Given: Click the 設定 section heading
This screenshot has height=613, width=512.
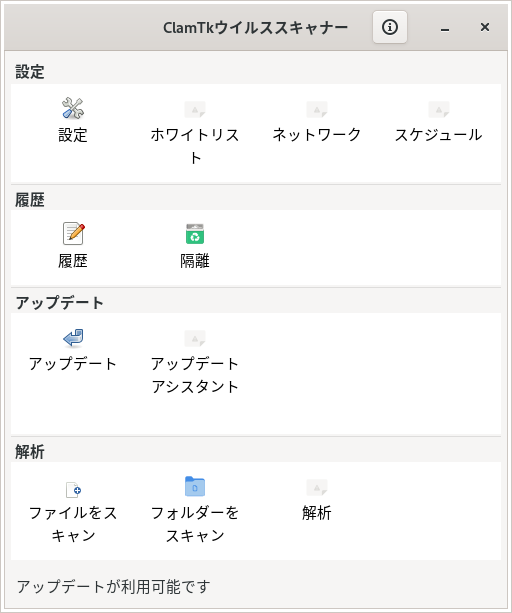Looking at the screenshot, I should tap(30, 72).
